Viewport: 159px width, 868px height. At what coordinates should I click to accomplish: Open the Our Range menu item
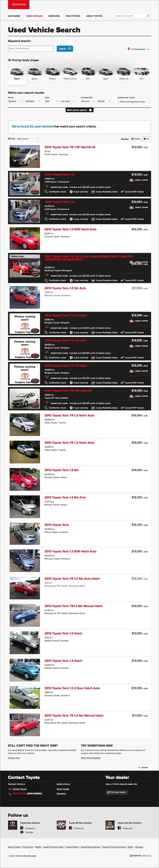pyautogui.click(x=14, y=16)
